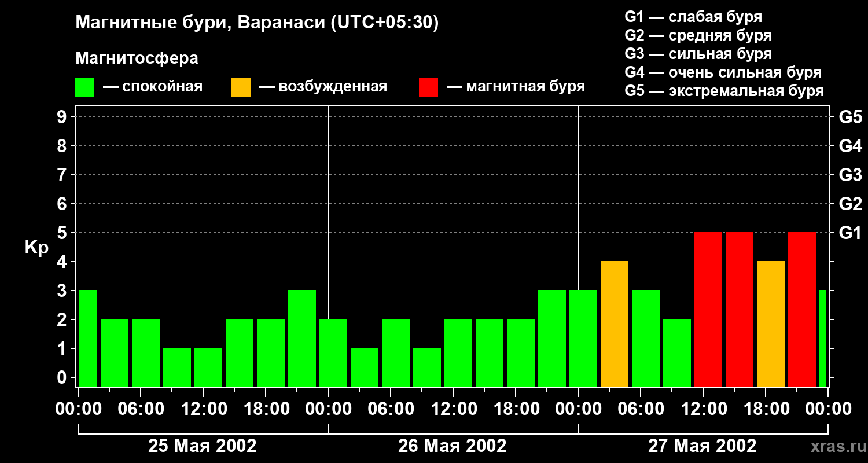The image size is (868, 463).
Task: Select the first red Kp 5 bar on 27 May
Action: coord(708,310)
